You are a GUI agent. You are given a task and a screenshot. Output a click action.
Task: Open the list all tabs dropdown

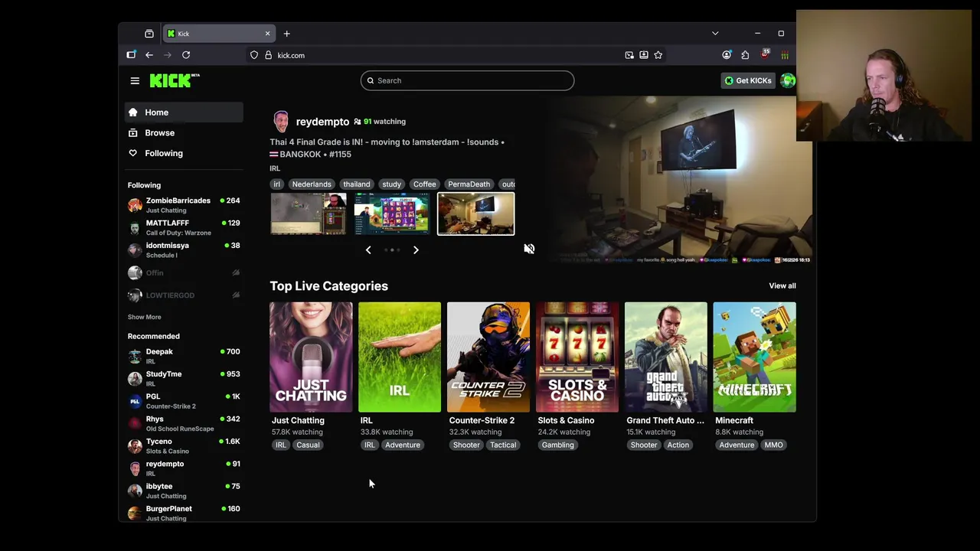click(715, 34)
